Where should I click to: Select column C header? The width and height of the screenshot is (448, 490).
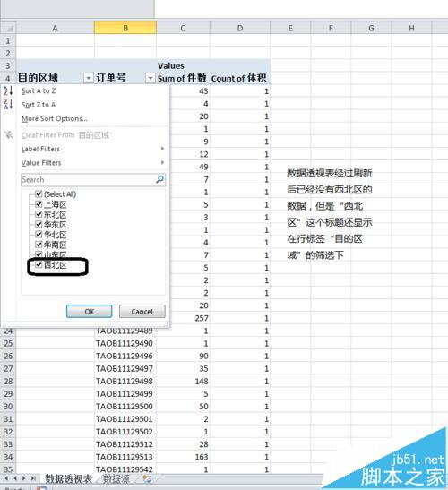pos(183,28)
